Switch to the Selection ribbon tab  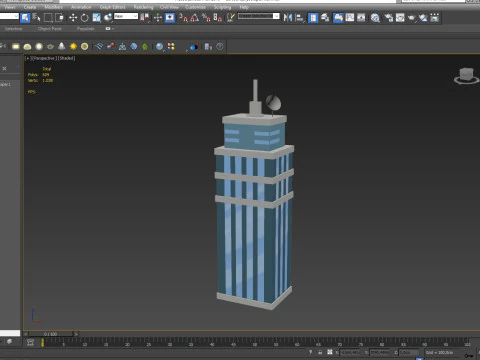tap(14, 29)
